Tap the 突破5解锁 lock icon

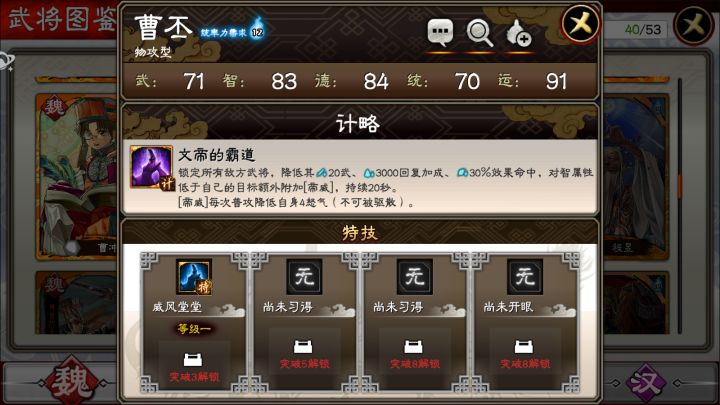click(303, 346)
